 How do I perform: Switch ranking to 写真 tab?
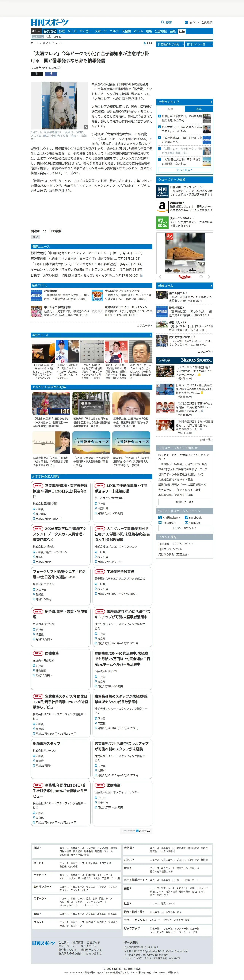tap(199, 109)
